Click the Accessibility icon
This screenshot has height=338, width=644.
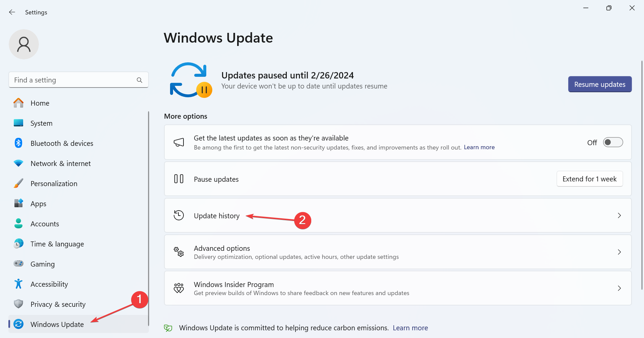tap(18, 284)
